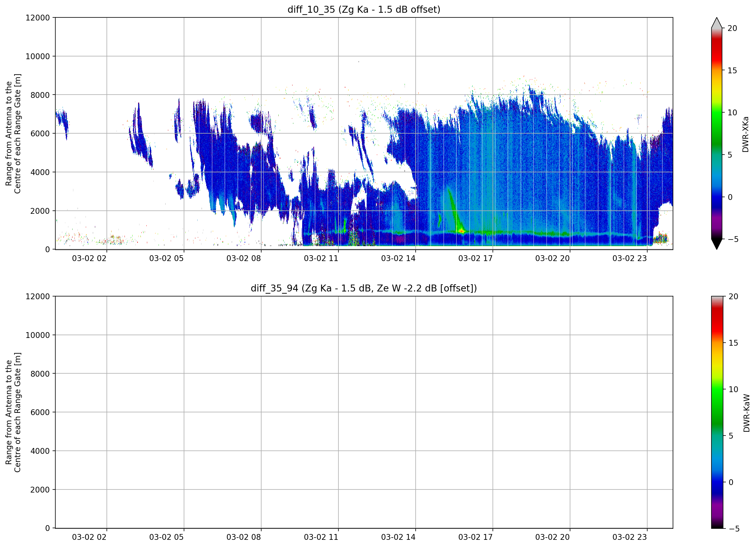
Task: Click tick '5' on the DWR-XKa colorbar
Action: point(730,155)
